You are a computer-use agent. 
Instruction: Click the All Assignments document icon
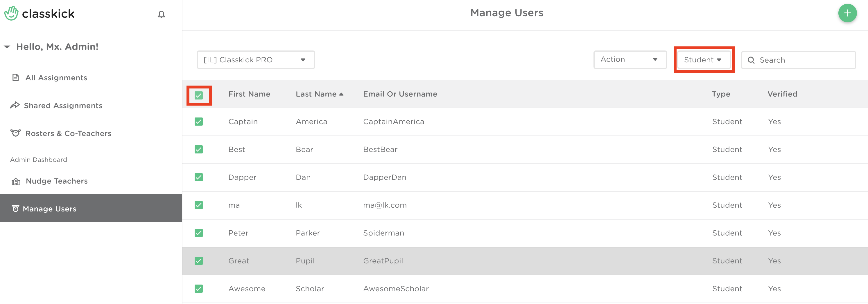[15, 77]
